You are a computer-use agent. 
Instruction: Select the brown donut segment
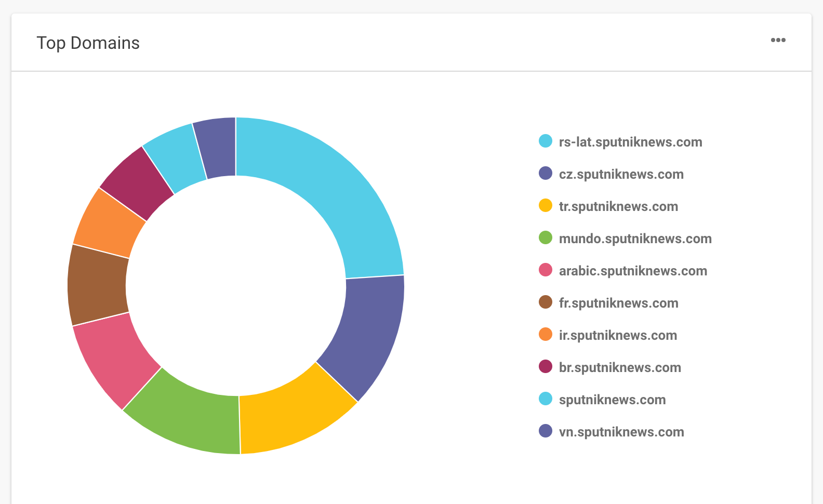coord(98,285)
